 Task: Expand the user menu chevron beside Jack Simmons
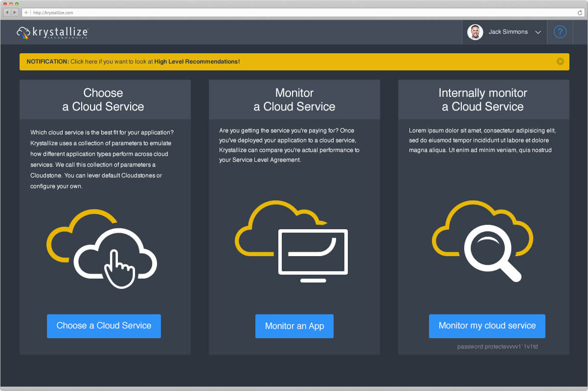[x=538, y=32]
